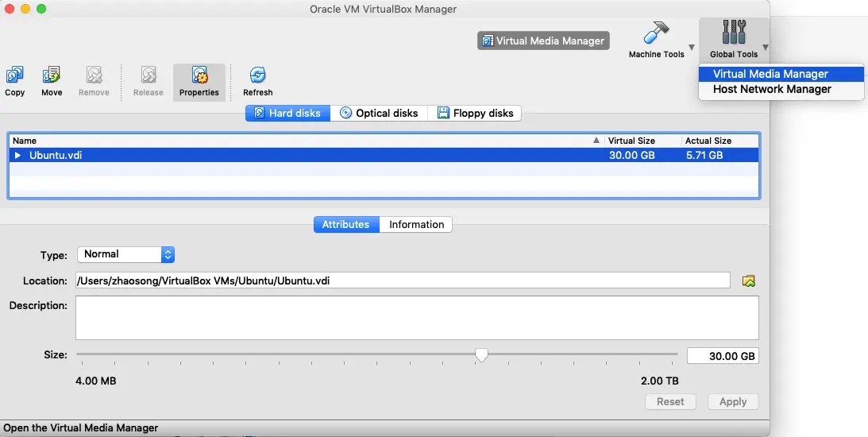
Task: Click into the Description text box
Action: pyautogui.click(x=417, y=318)
